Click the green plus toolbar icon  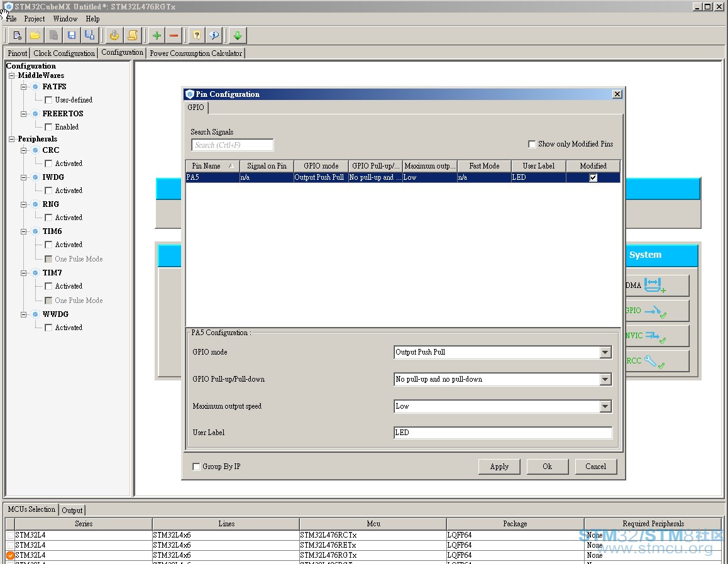tap(157, 35)
